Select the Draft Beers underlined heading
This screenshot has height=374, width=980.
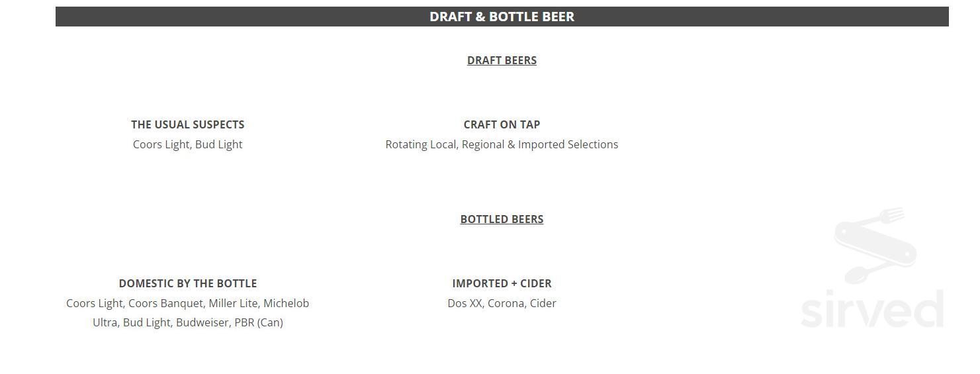pyautogui.click(x=502, y=60)
